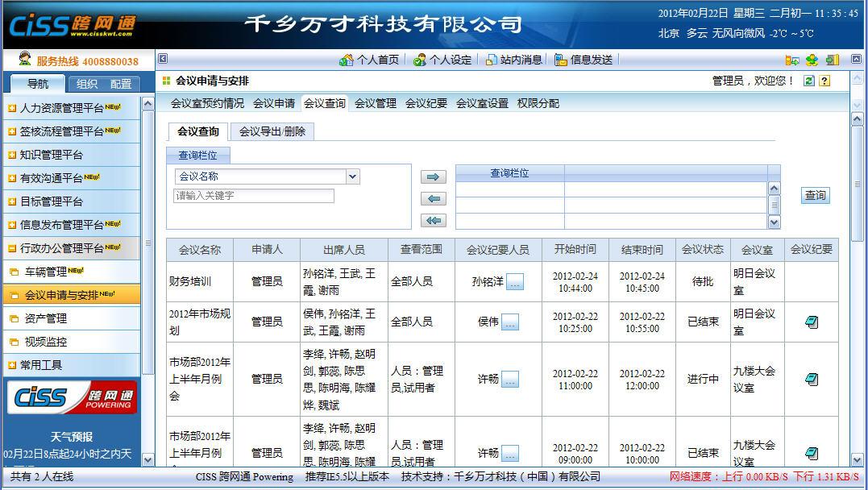
Task: Click the refresh icon beside 管理员欢迎您
Action: [809, 80]
